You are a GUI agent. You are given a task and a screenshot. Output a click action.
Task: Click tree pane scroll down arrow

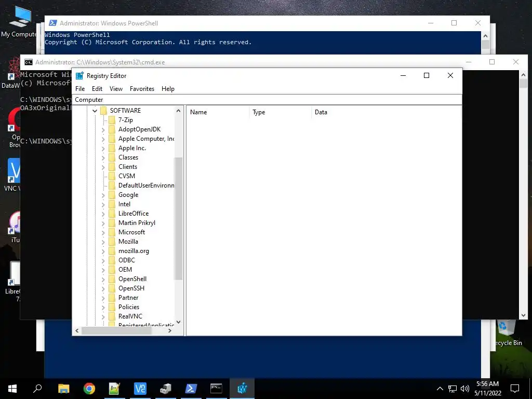[179, 322]
